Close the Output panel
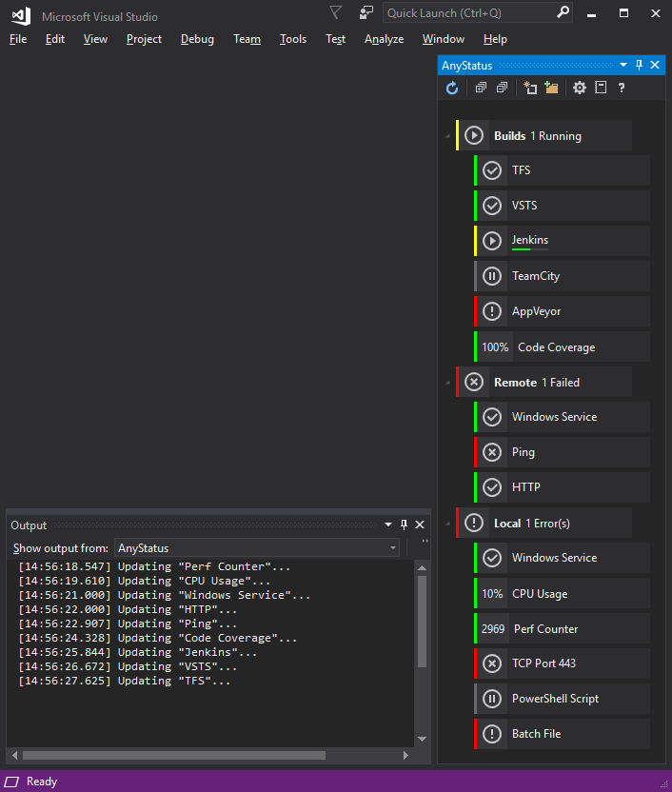Screen dimensions: 672x792 click(420, 525)
